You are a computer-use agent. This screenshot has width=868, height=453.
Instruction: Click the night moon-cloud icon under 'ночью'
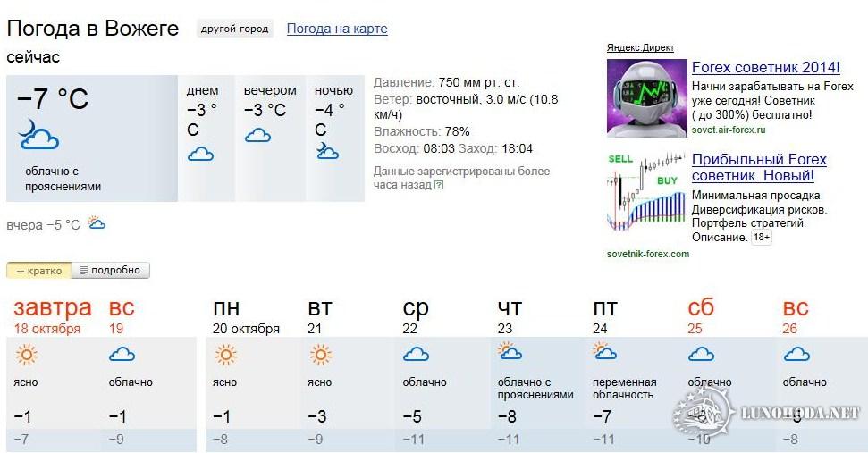[x=328, y=151]
